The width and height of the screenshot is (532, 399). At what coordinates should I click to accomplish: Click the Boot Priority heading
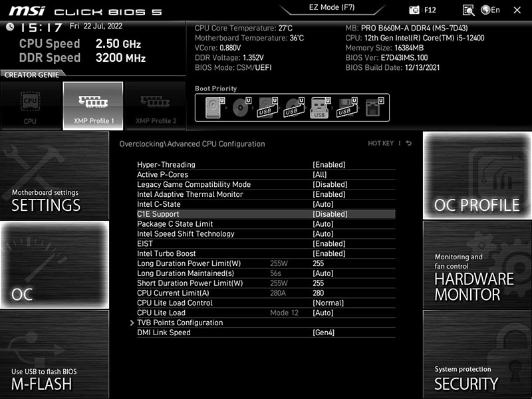tap(215, 88)
